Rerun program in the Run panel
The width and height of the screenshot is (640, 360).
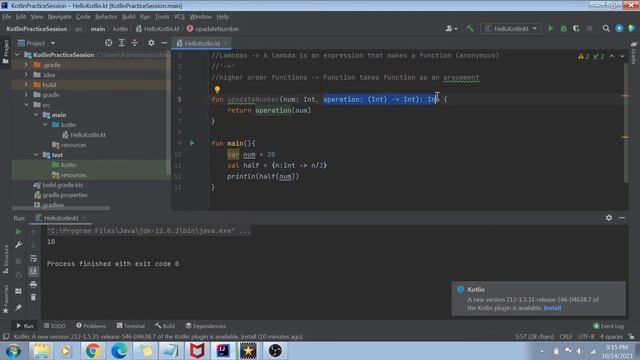[x=18, y=232]
